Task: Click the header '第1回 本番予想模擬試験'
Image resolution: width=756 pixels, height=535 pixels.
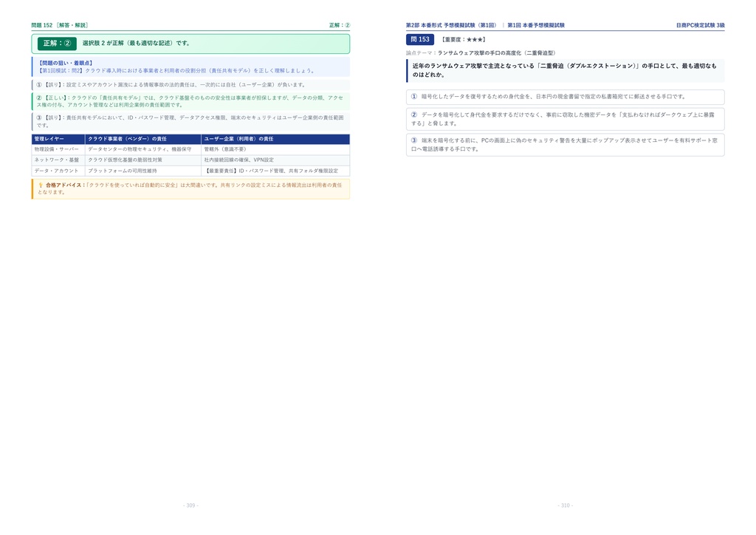Action: click(x=536, y=25)
